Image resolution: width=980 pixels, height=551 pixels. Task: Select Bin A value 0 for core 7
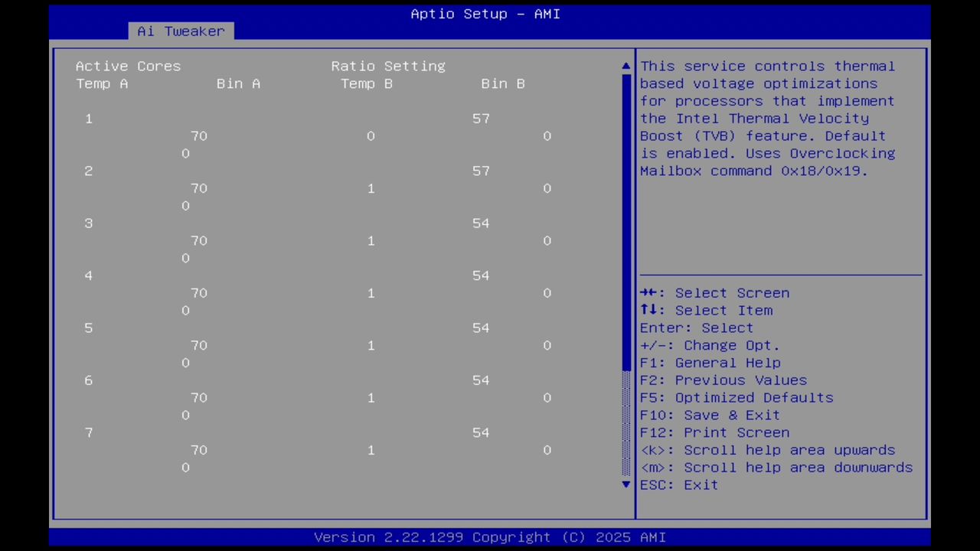pos(185,467)
